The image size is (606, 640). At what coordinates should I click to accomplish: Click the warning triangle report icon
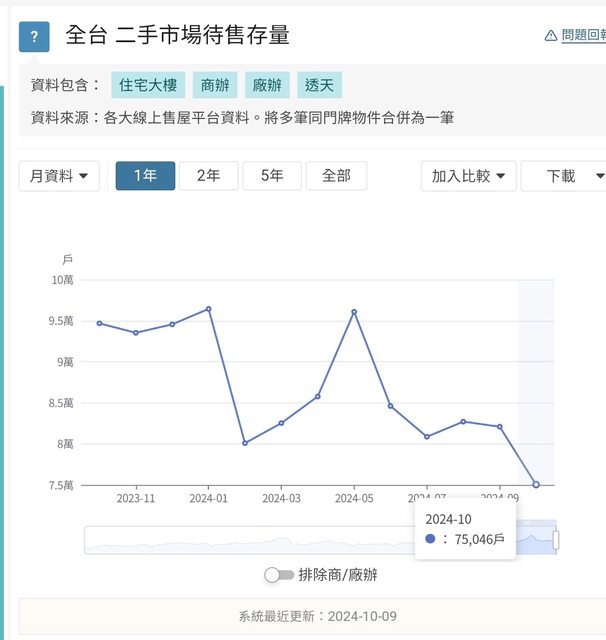[550, 35]
